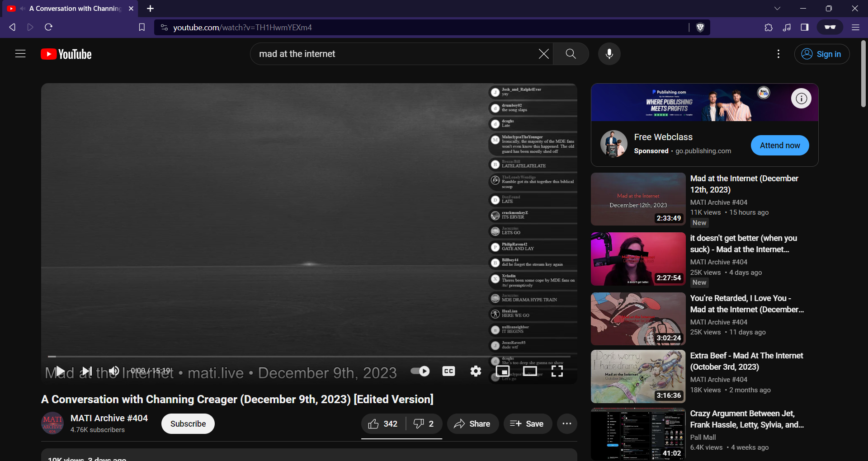
Task: Reload the current page
Action: coord(49,27)
